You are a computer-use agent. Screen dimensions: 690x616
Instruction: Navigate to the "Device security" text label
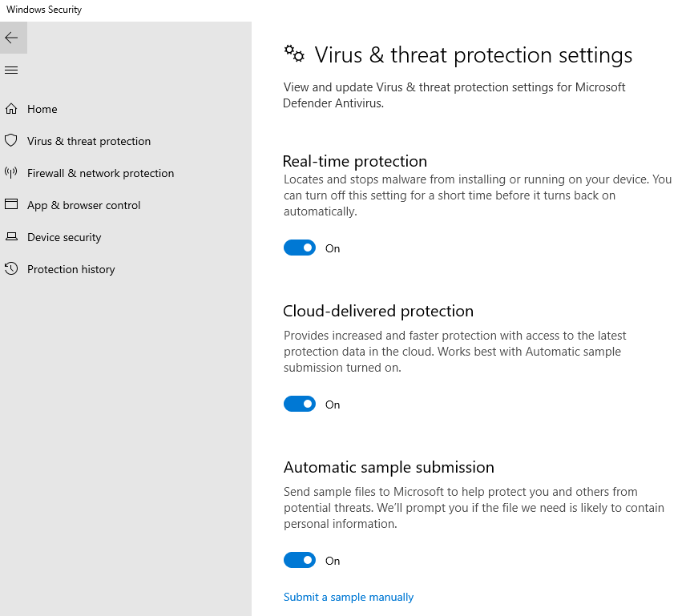coord(64,237)
